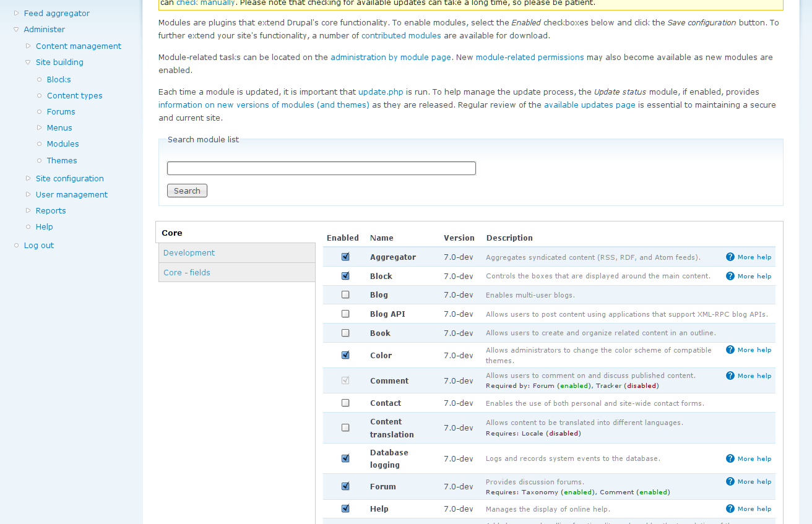Expand the Feed aggregator sidebar arrow
The height and width of the screenshot is (524, 812).
point(16,13)
